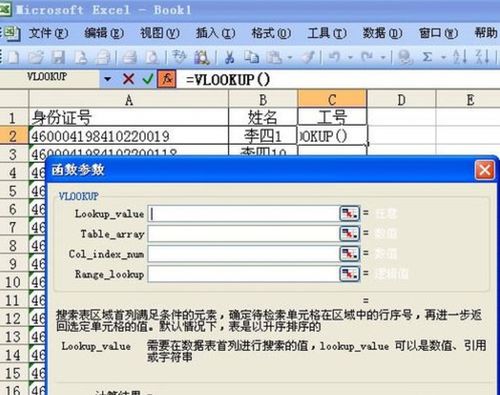Screen dimensions: 500x395
Task: Click the Redo toolbar icon
Action: click(x=367, y=57)
